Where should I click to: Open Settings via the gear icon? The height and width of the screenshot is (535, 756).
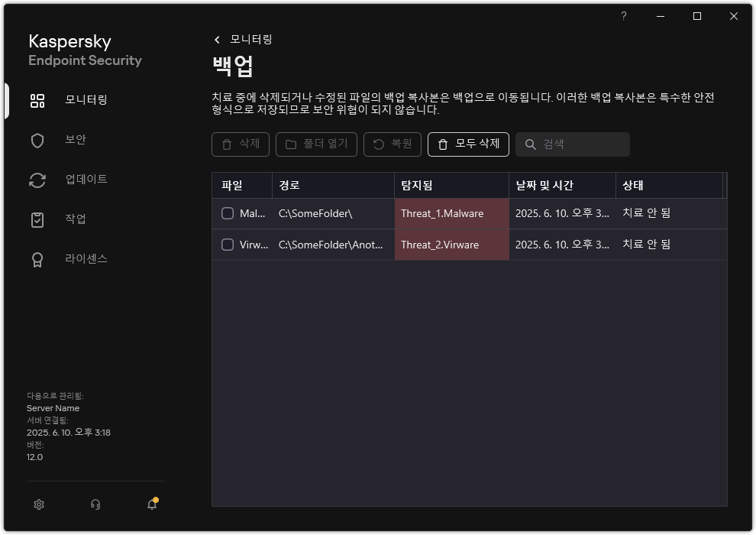pyautogui.click(x=38, y=504)
